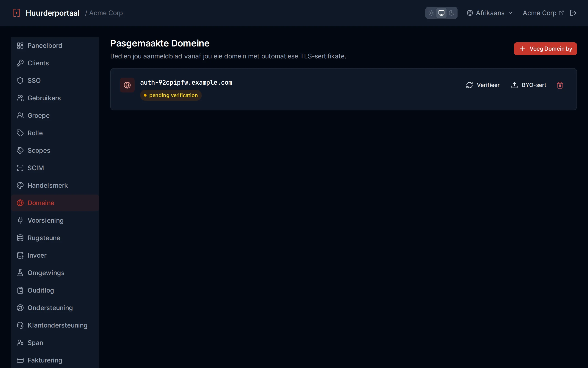Open SCIM in sidebar
Viewport: 588px width, 368px height.
pyautogui.click(x=55, y=168)
